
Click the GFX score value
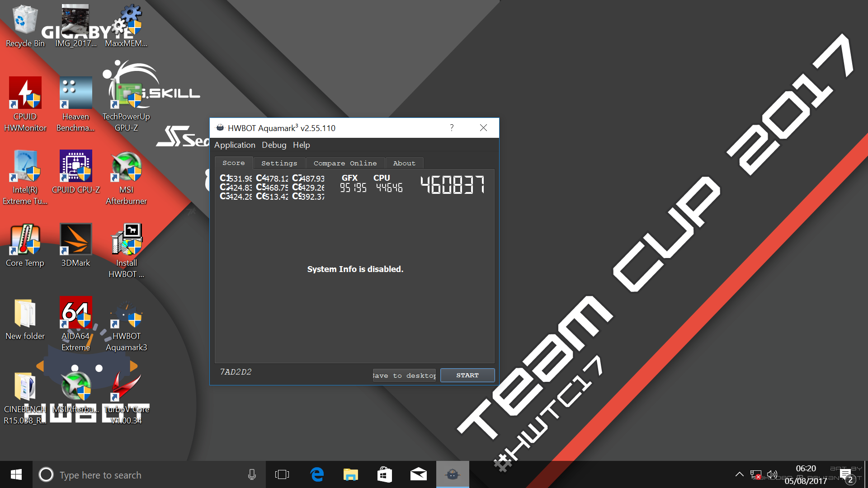tap(353, 188)
